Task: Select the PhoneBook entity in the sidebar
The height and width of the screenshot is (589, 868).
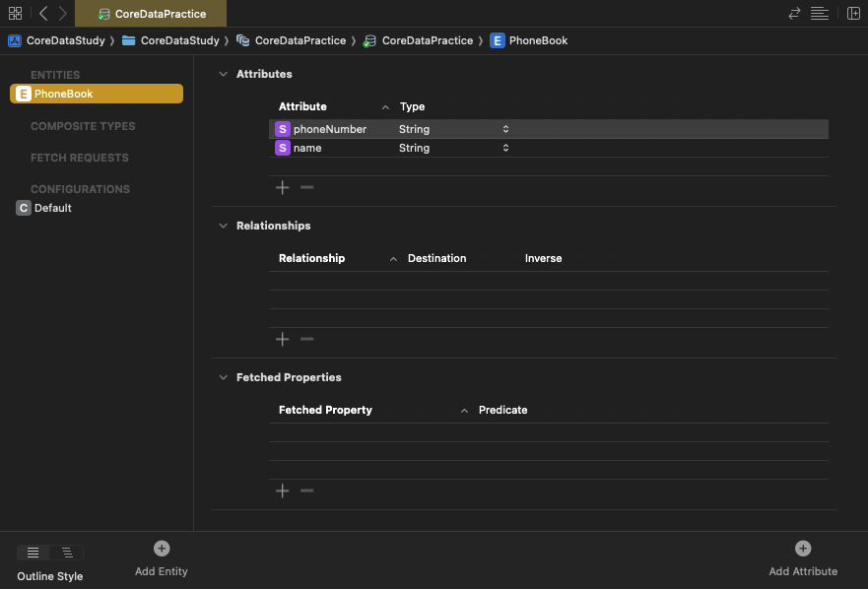Action: click(97, 94)
